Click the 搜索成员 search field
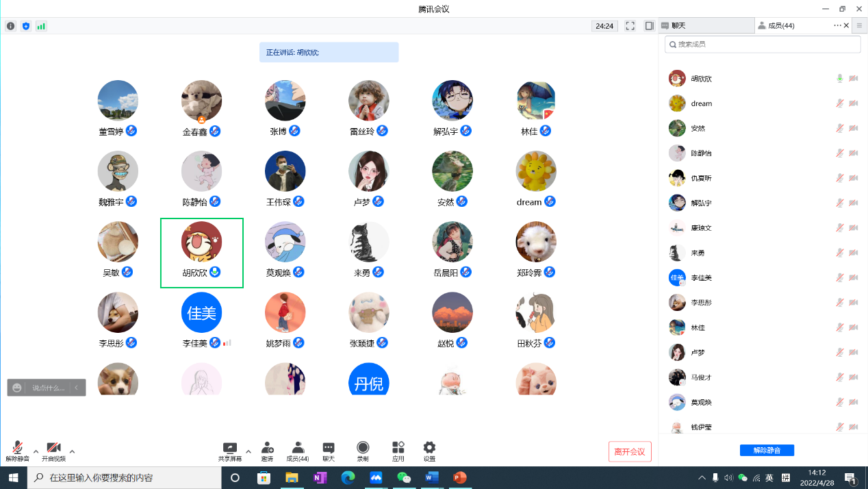This screenshot has width=868, height=489. 763,44
